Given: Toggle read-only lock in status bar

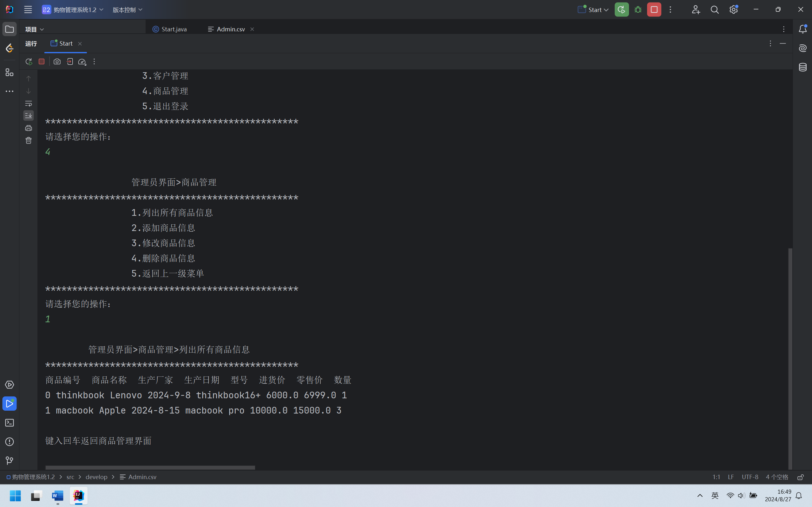Looking at the screenshot, I should click(801, 477).
